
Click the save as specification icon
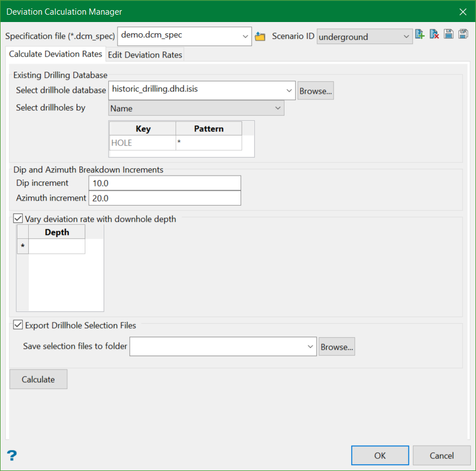click(x=463, y=34)
